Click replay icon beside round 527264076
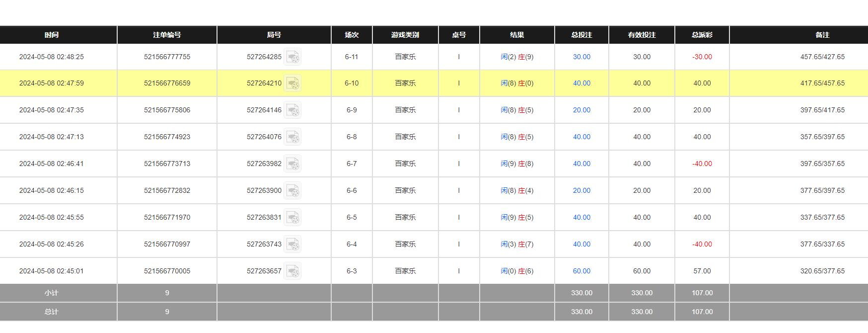The width and height of the screenshot is (868, 333). coord(292,137)
